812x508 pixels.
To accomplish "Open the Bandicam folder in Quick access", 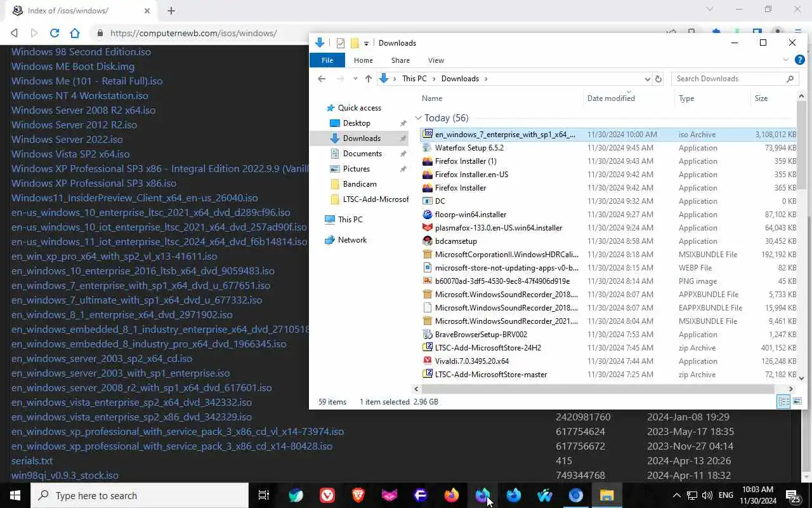I will tap(359, 184).
